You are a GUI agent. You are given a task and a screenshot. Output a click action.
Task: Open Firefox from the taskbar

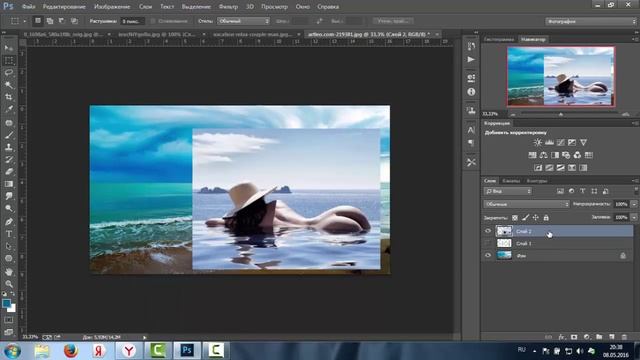[70, 351]
